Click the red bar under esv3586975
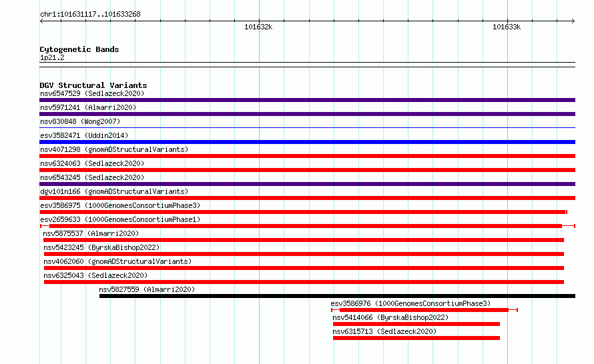594x364 pixels. pos(304,212)
